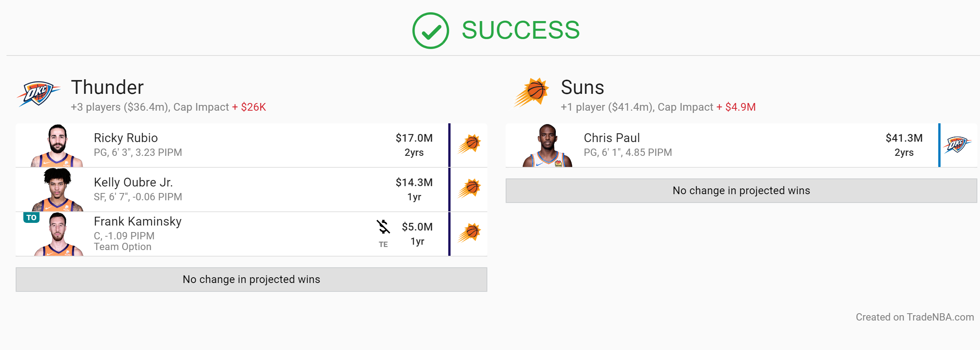Image resolution: width=980 pixels, height=350 pixels.
Task: Click the green success checkmark icon
Action: pyautogui.click(x=430, y=31)
